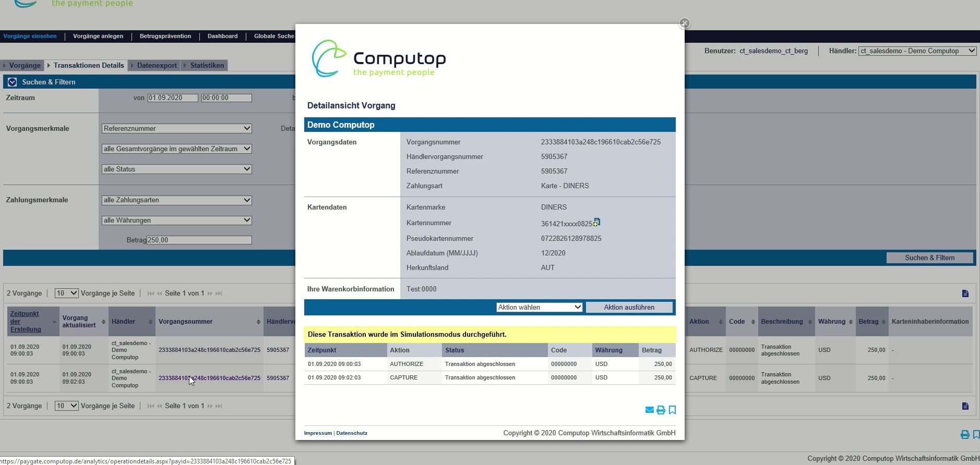
Task: Collapse the Suchen & Filtern panel chevron
Action: coord(13,82)
